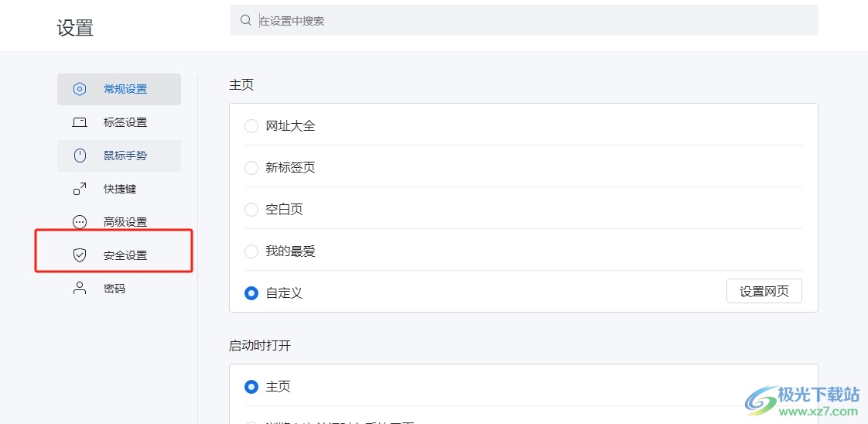The height and width of the screenshot is (424, 868).
Task: Click the Advanced settings ellipsis icon
Action: (x=80, y=222)
